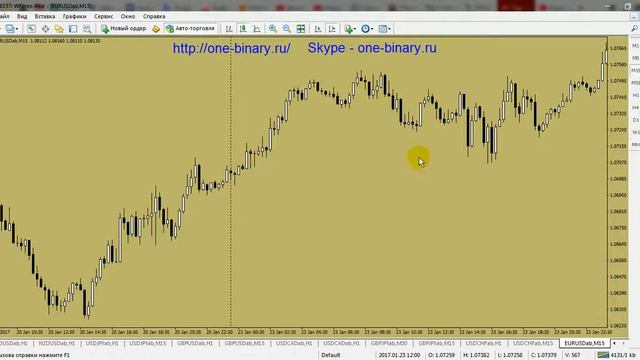Viewport: 640px width, 360px height.
Task: Switch to the USDCHFab,H1 chart tab
Action: pyautogui.click(x=484, y=344)
